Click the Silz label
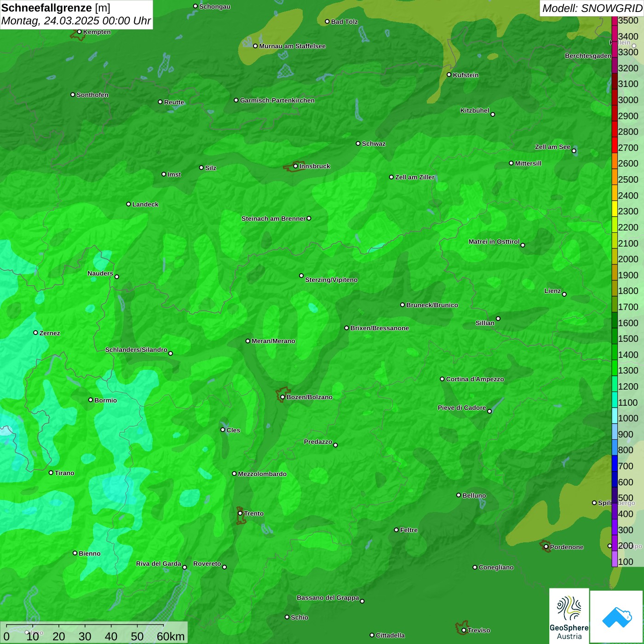Screen dimensions: 644x644 point(211,168)
